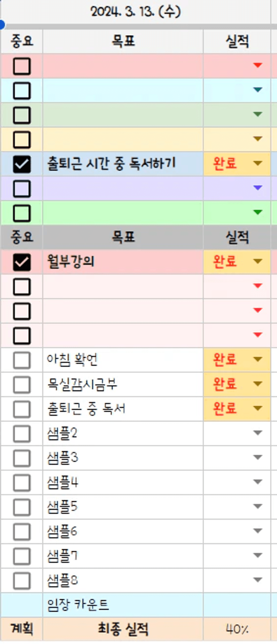Select the date header 2024. 3. 13. (수)
Screen dimensions: 277x644
click(136, 12)
